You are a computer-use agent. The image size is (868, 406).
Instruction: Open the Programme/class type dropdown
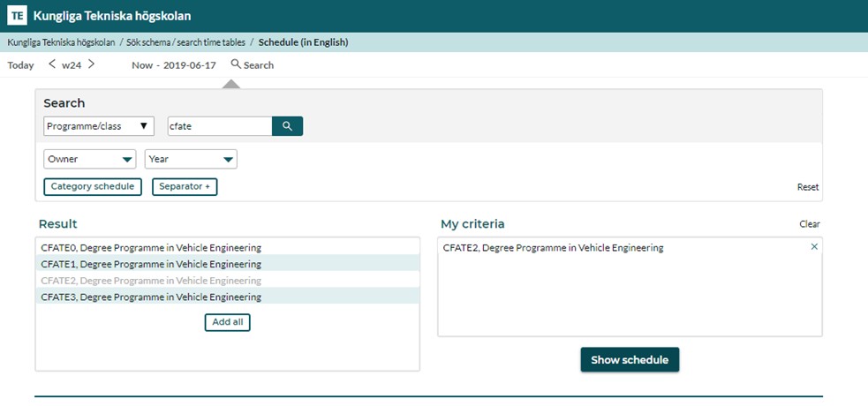(x=99, y=126)
